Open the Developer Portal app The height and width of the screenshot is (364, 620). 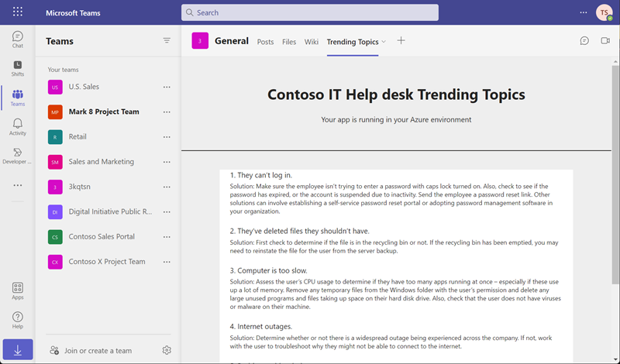[17, 156]
